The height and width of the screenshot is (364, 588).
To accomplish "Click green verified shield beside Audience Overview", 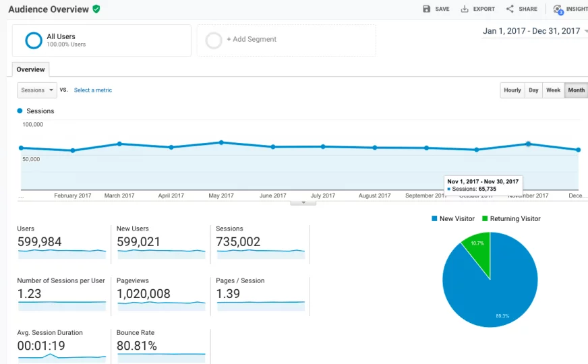I will coord(96,9).
